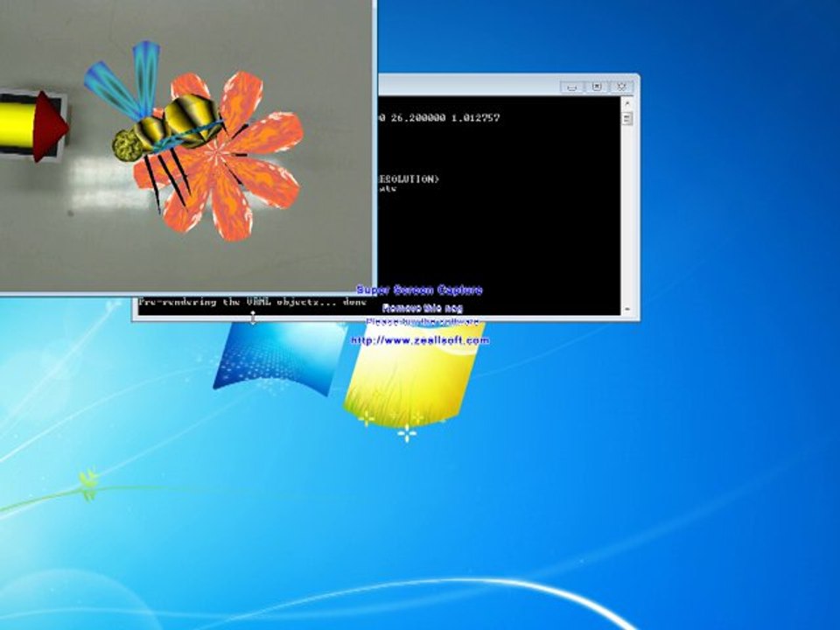840x630 pixels.
Task: Close the console window
Action: click(x=621, y=87)
